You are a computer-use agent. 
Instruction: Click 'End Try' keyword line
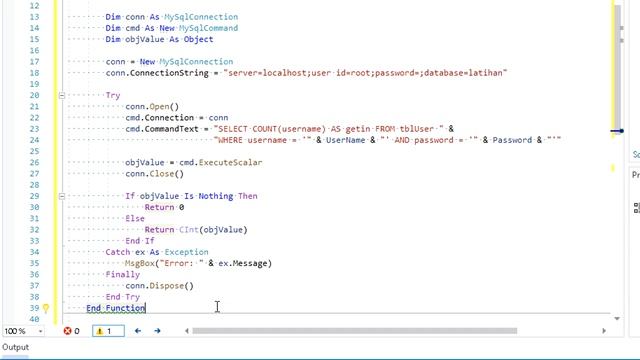pyautogui.click(x=122, y=297)
